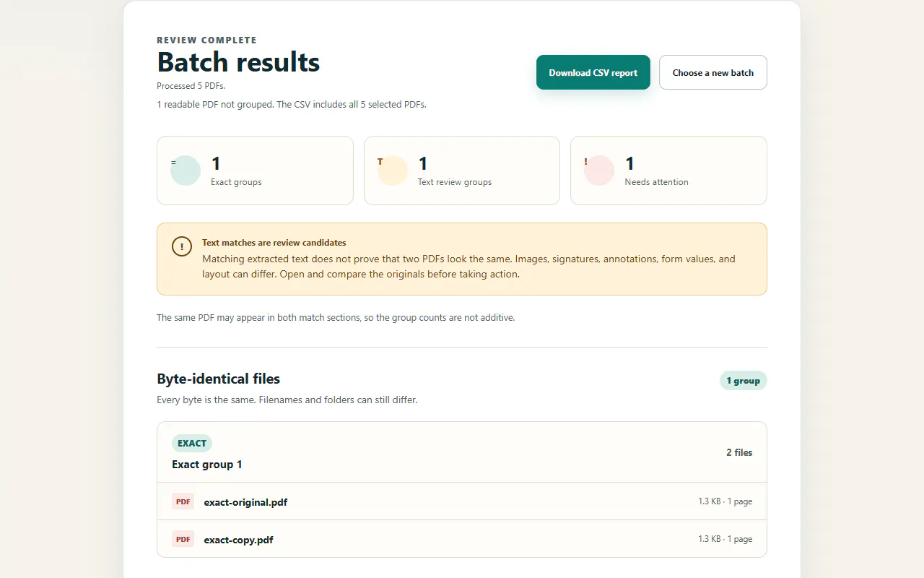This screenshot has width=924, height=578.
Task: Click the "2 files" count label
Action: (739, 452)
